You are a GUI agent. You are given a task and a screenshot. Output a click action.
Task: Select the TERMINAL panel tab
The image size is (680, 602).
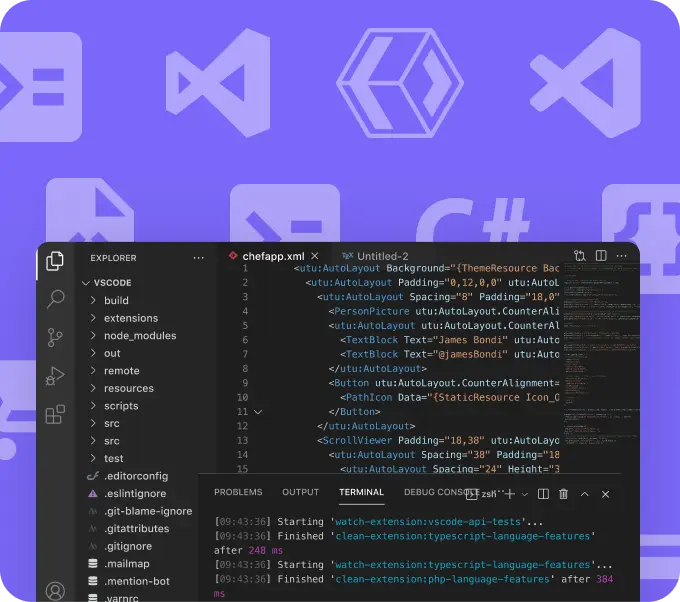[362, 492]
